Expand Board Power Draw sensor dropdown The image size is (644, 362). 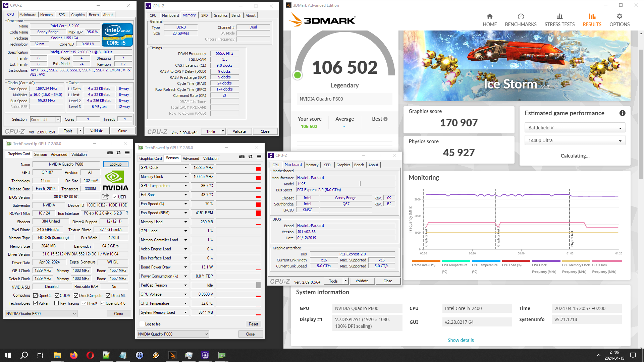tap(185, 267)
